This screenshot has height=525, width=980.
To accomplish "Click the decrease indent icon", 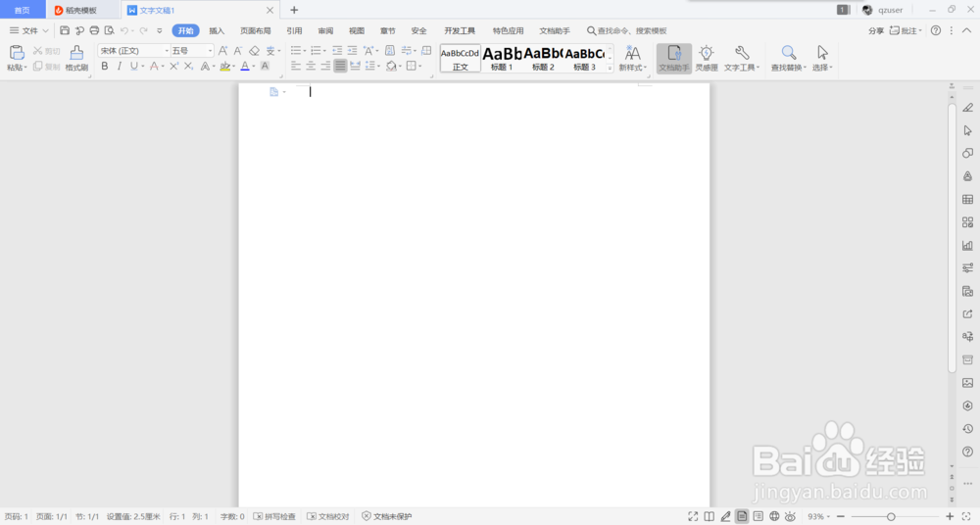I will (337, 51).
